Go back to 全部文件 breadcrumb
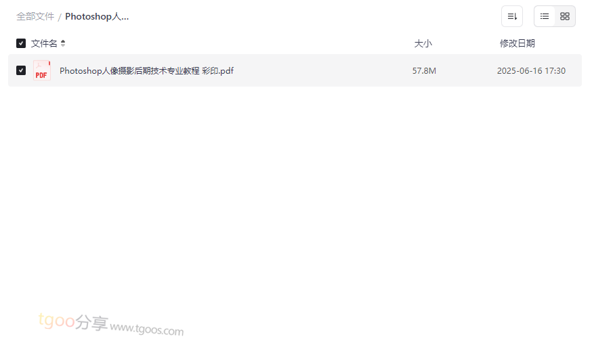 (35, 17)
